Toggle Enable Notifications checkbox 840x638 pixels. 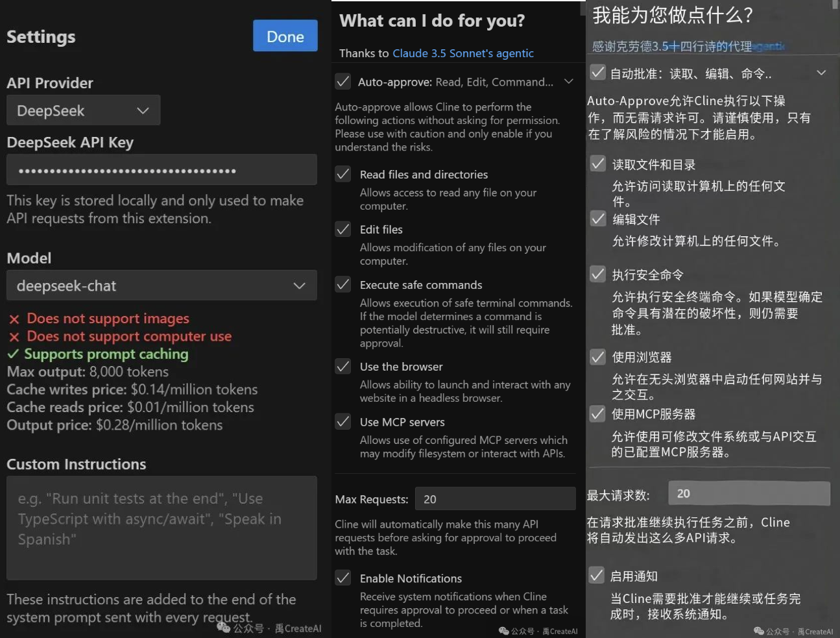(x=343, y=578)
